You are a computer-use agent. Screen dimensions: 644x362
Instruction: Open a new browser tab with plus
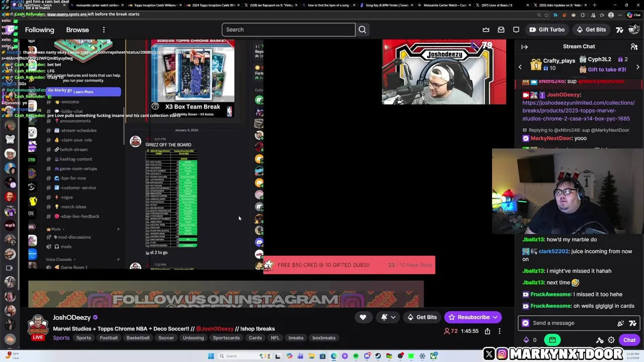[595, 5]
